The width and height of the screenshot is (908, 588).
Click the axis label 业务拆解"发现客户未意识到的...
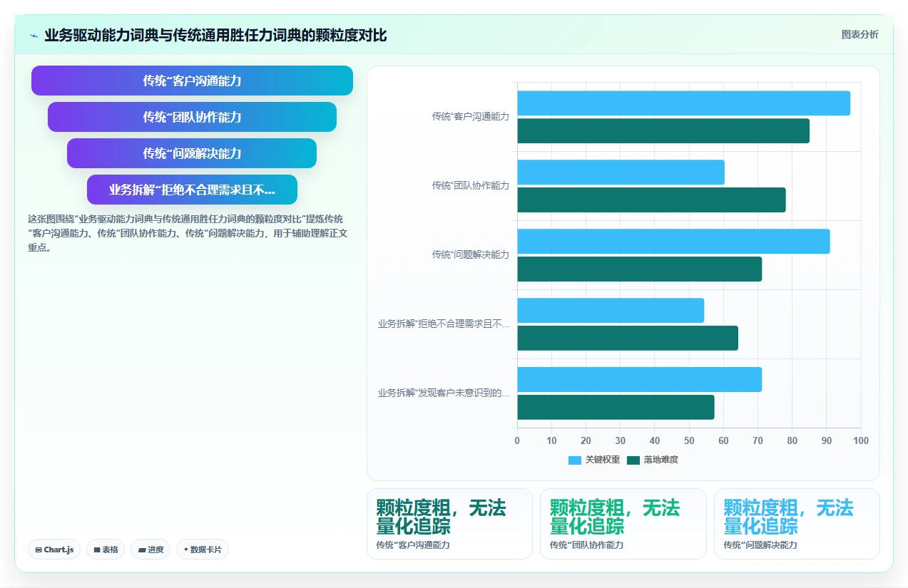(x=444, y=393)
